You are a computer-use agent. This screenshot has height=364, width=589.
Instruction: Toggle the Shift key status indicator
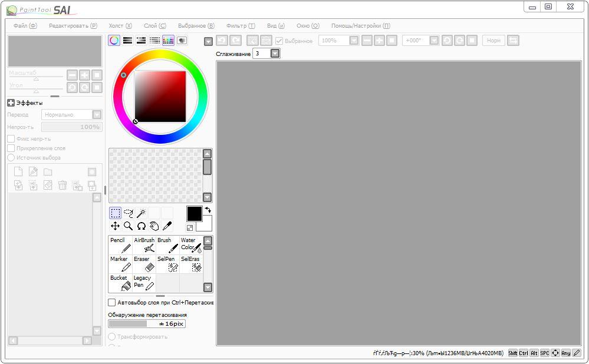coord(513,353)
